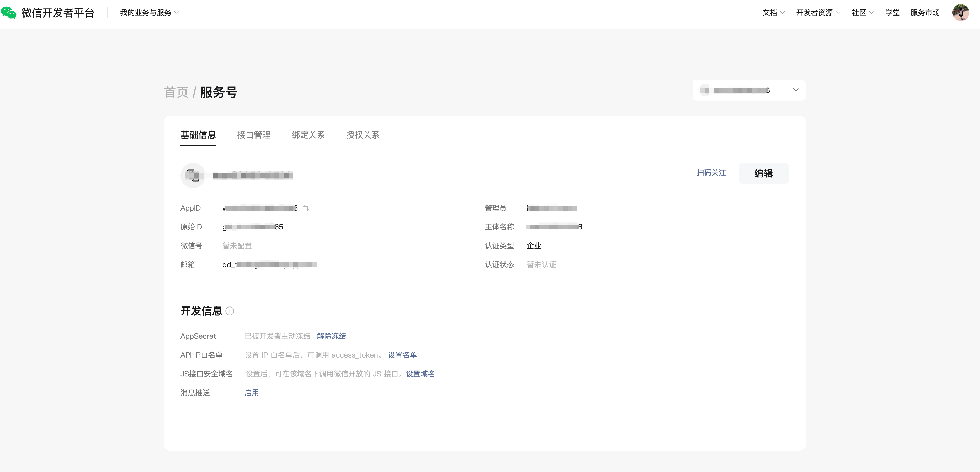Screen dimensions: 980x472
Task: Click the 设置名单 link for the IP whitelist
Action: [402, 355]
